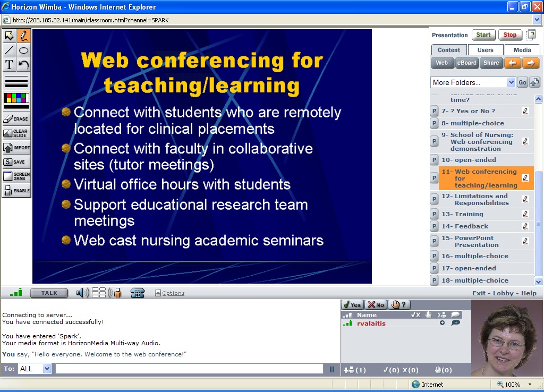Click the Undo arrow in drawing toolbar
The image size is (544, 392).
(x=24, y=65)
